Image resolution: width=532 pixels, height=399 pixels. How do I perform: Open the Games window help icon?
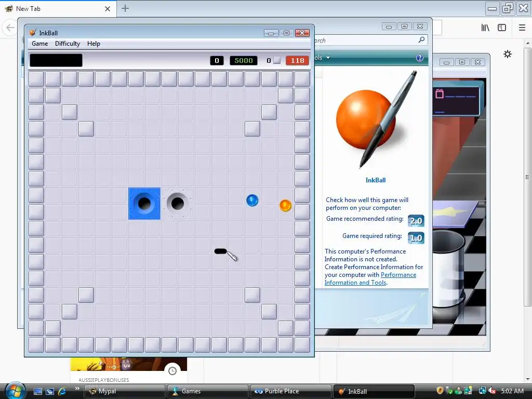point(420,58)
